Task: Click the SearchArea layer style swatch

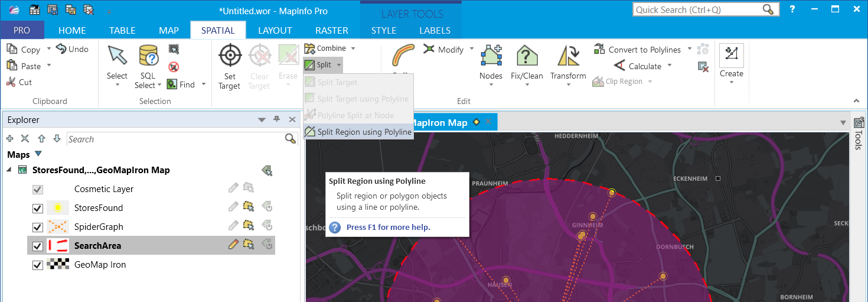Action: coord(57,245)
